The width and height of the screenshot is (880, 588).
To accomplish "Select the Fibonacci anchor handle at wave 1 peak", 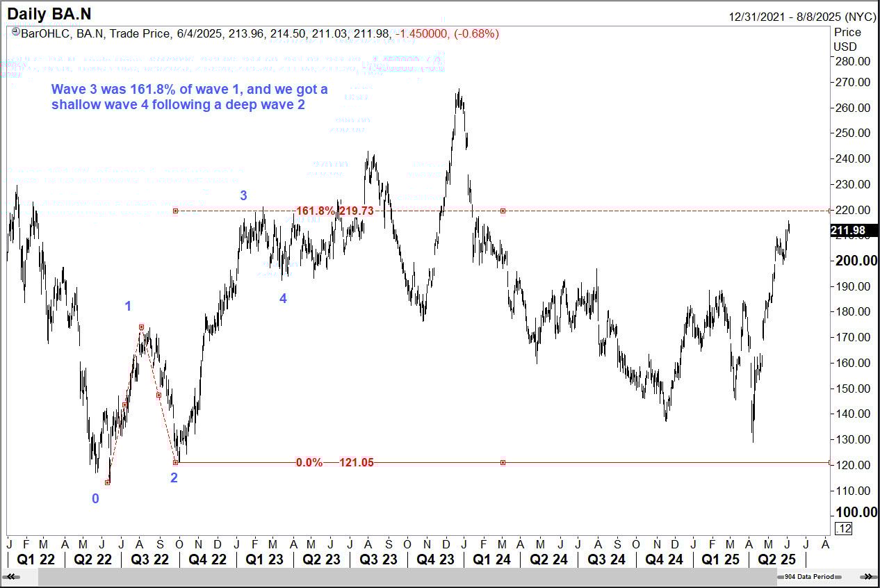I will click(141, 327).
